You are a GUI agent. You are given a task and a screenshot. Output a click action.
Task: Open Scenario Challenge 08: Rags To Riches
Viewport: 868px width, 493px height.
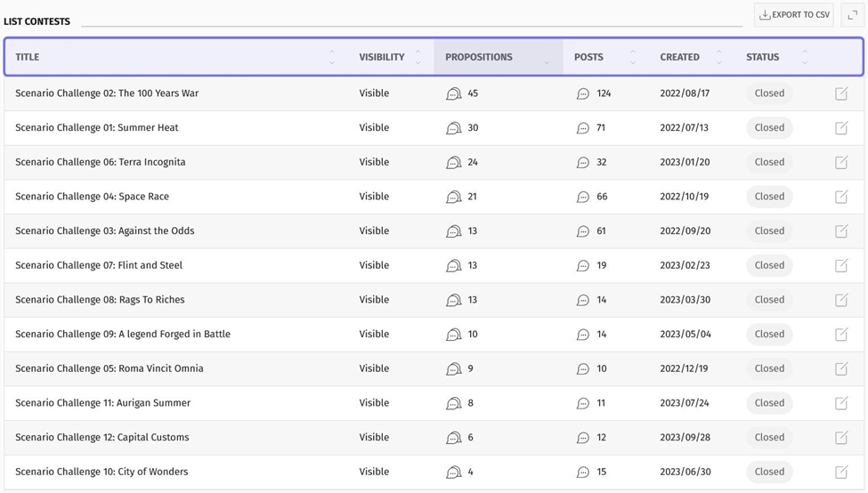(100, 300)
